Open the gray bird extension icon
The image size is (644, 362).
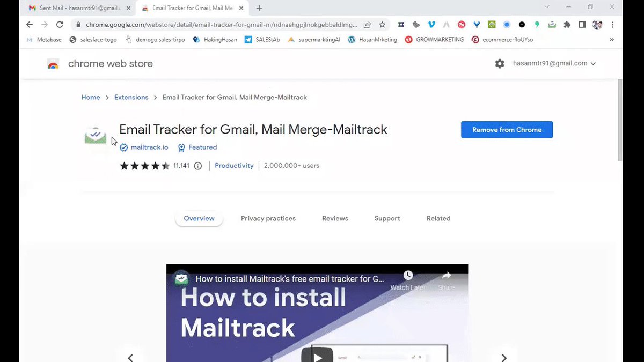tap(416, 25)
